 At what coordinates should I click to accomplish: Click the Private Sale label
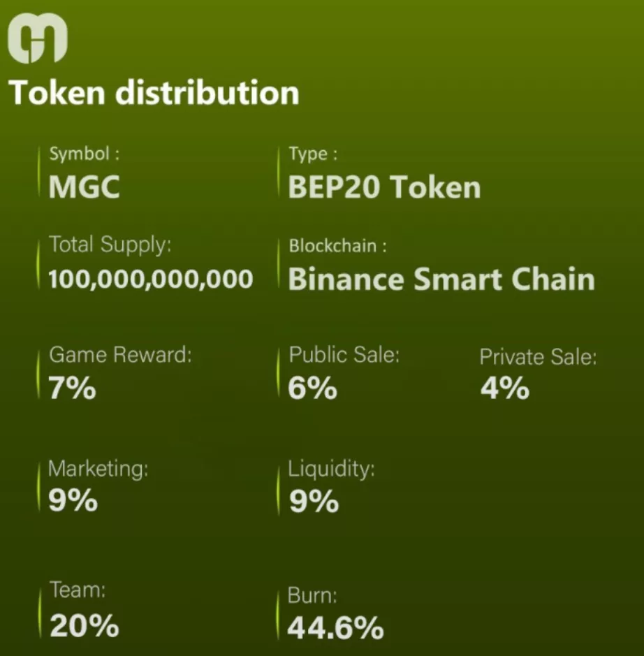tap(538, 358)
